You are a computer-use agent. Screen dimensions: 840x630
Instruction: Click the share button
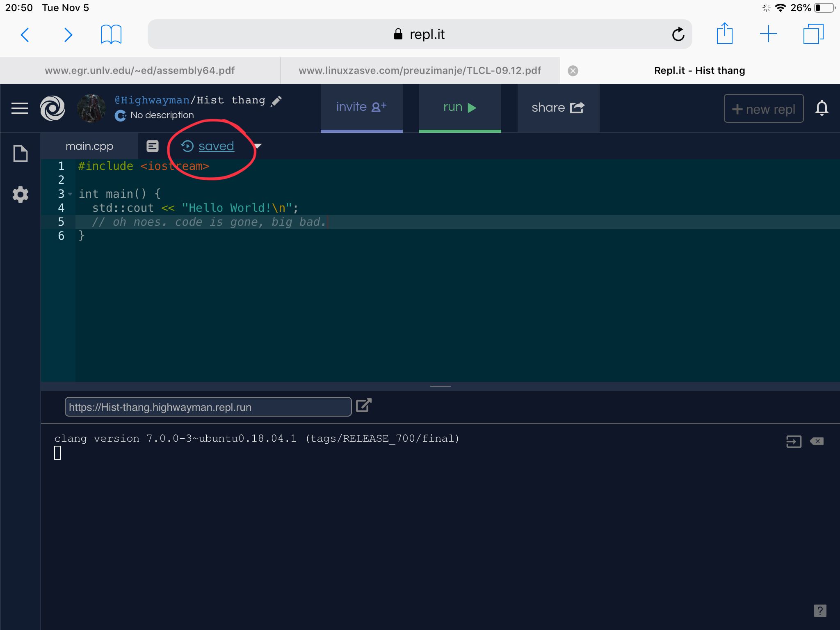[558, 108]
